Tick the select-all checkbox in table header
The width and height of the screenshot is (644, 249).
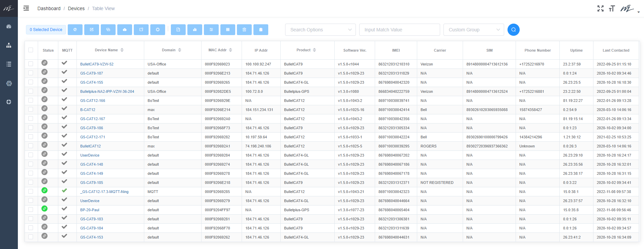pyautogui.click(x=31, y=50)
